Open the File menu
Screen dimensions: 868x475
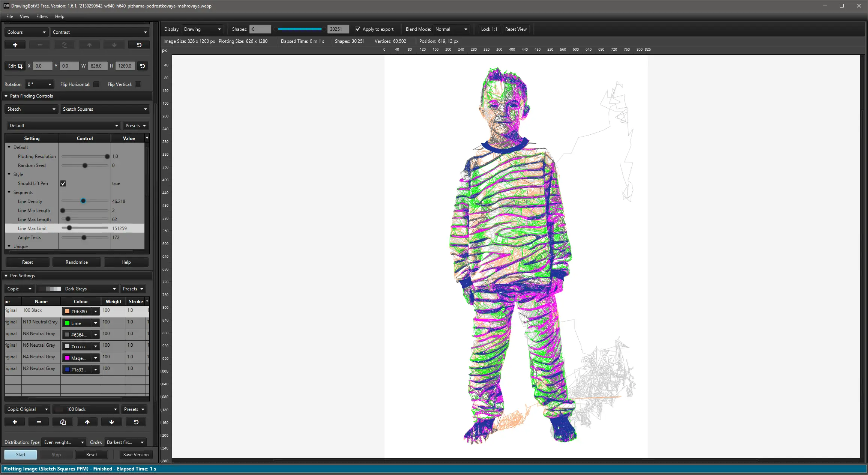coord(10,17)
